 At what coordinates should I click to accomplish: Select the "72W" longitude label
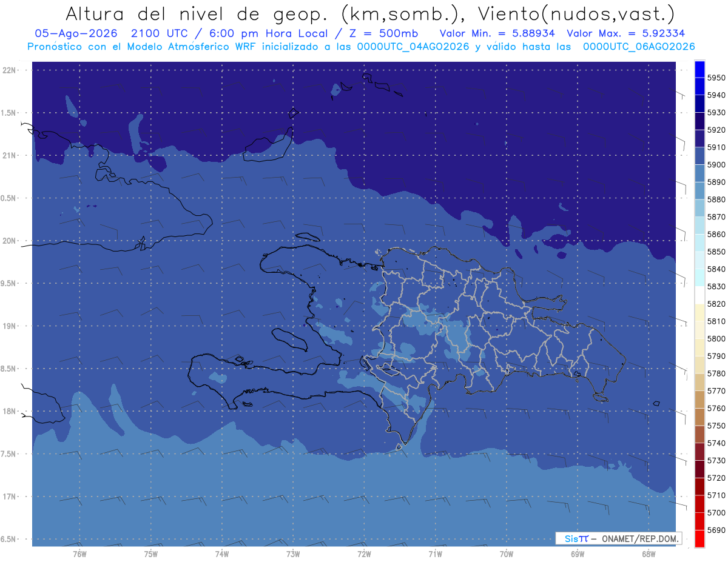pos(364,555)
